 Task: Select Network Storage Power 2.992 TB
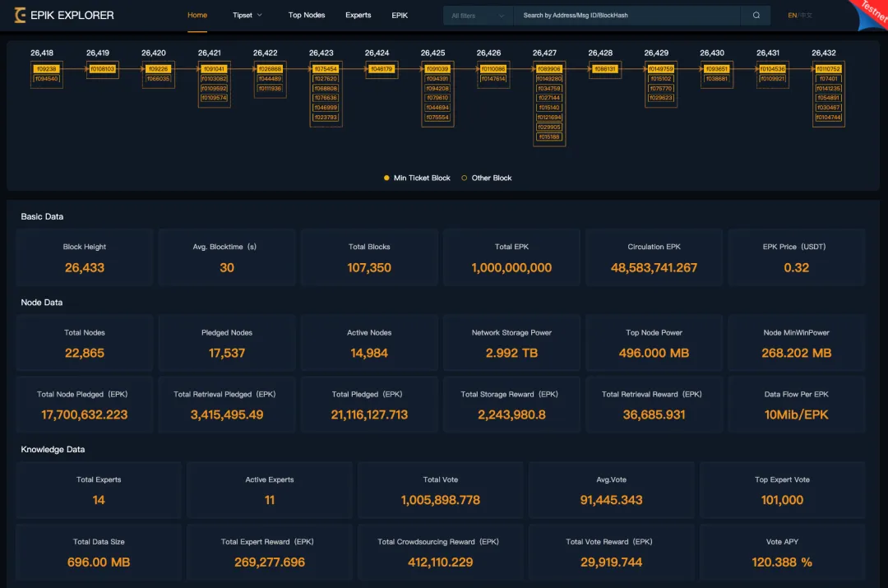coord(511,353)
